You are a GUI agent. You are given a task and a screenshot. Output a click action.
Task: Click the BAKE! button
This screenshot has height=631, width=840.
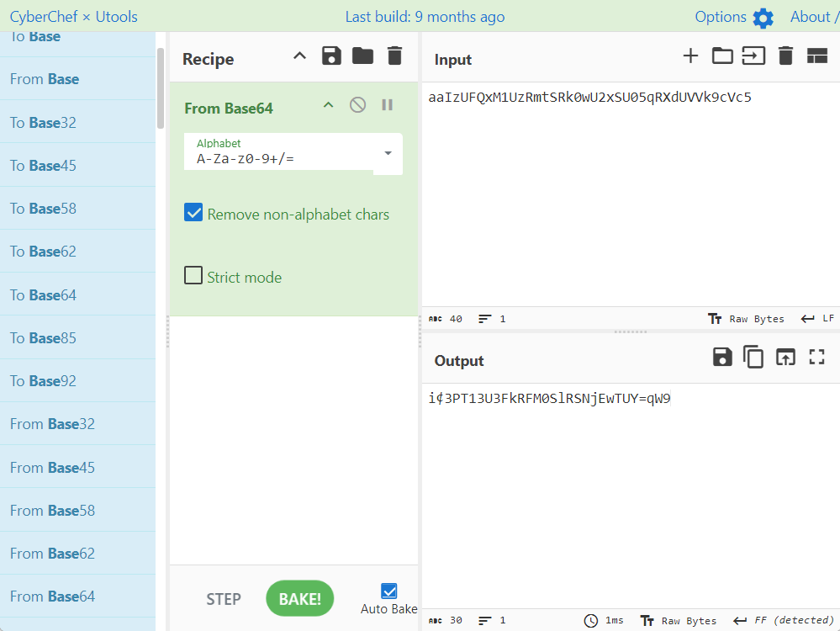[300, 598]
